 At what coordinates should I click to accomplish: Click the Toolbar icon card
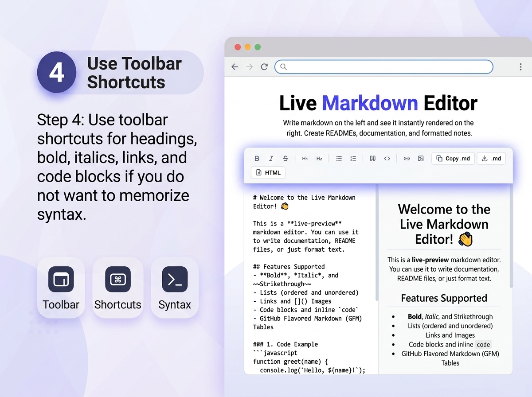pos(61,288)
